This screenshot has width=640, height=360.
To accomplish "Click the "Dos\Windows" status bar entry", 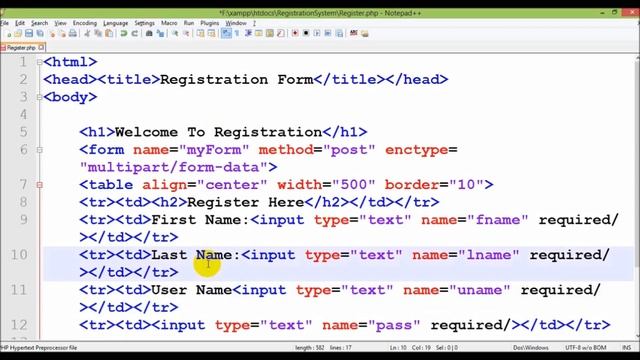I will click(531, 348).
